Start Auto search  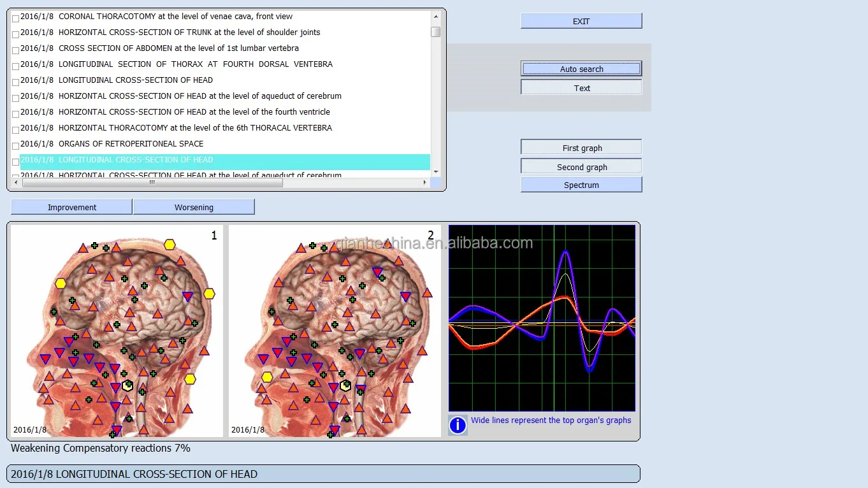pos(581,69)
